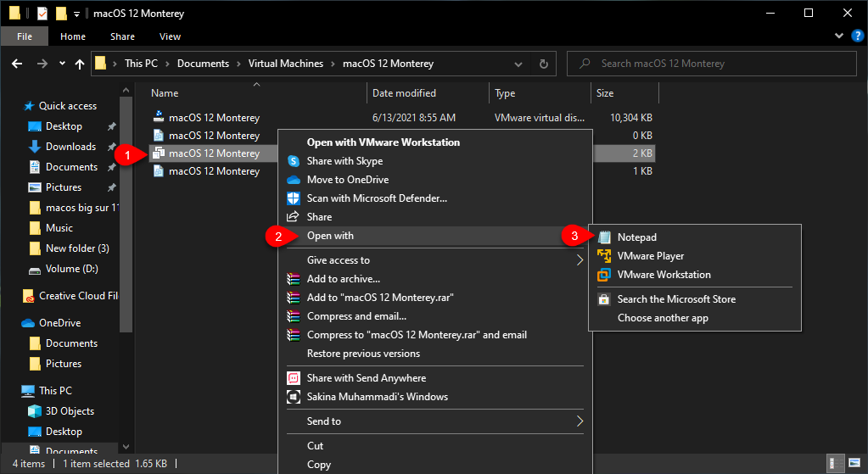This screenshot has width=868, height=474.
Task: Expand the Send to submenu arrow
Action: (x=580, y=421)
